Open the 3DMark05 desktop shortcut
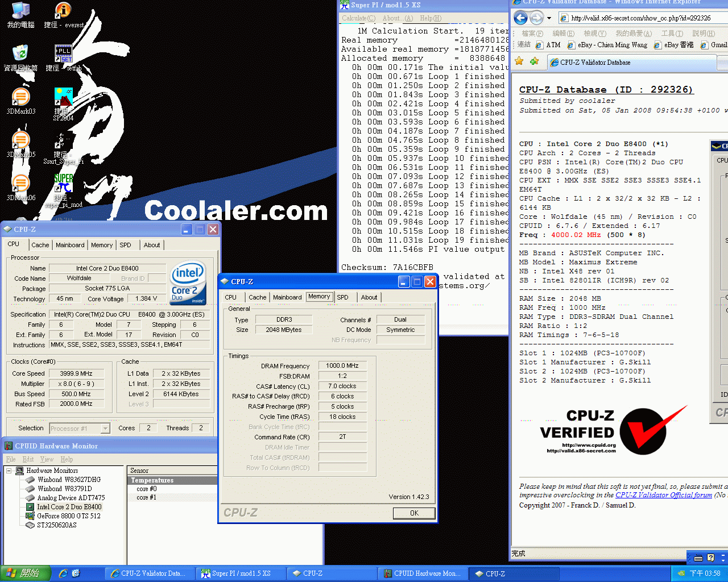728x582 pixels. pos(20,144)
